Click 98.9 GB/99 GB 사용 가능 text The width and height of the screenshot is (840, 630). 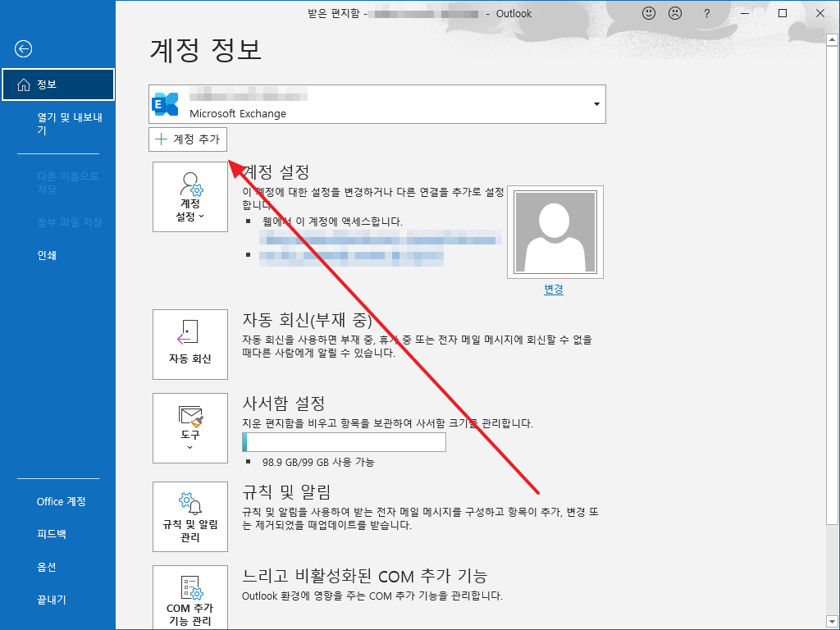318,462
